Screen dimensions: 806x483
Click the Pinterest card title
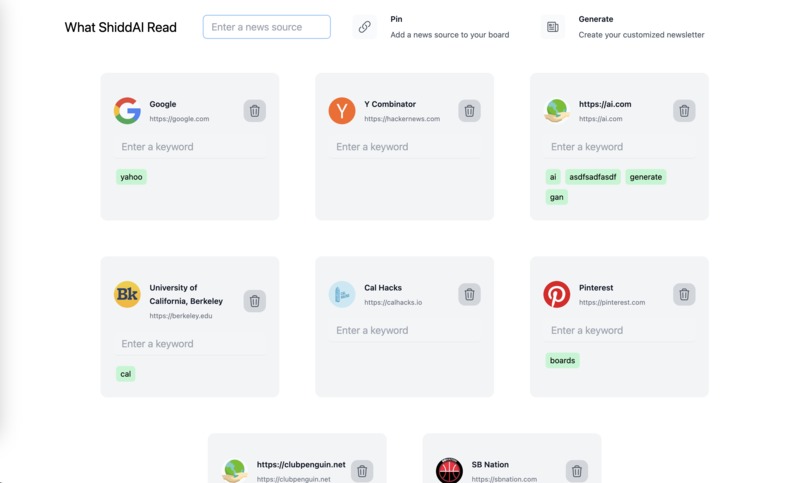(x=596, y=288)
